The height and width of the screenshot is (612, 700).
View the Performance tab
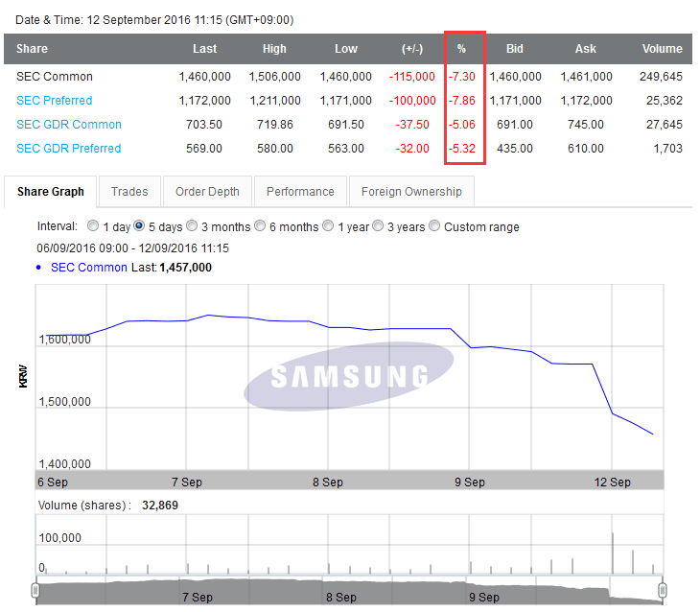click(x=300, y=192)
